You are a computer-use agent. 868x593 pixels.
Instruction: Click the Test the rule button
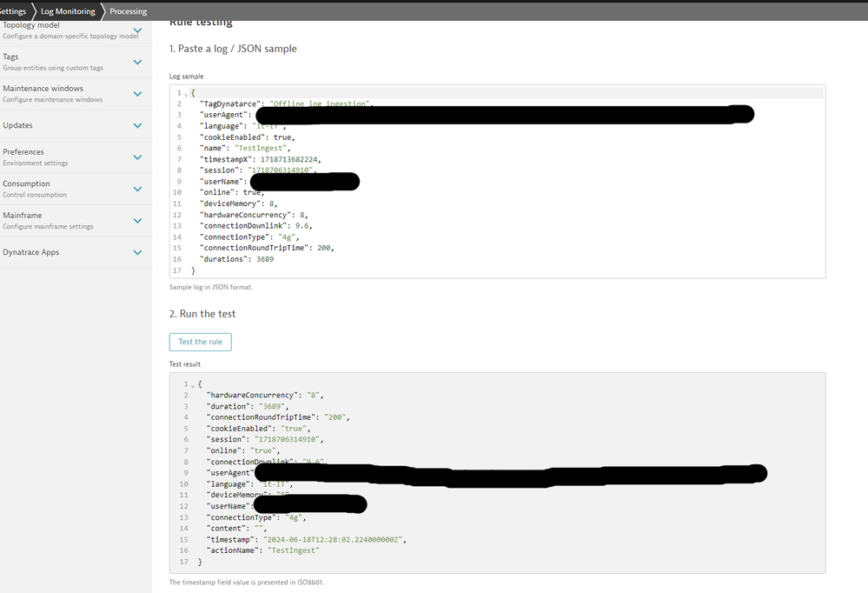pos(200,342)
